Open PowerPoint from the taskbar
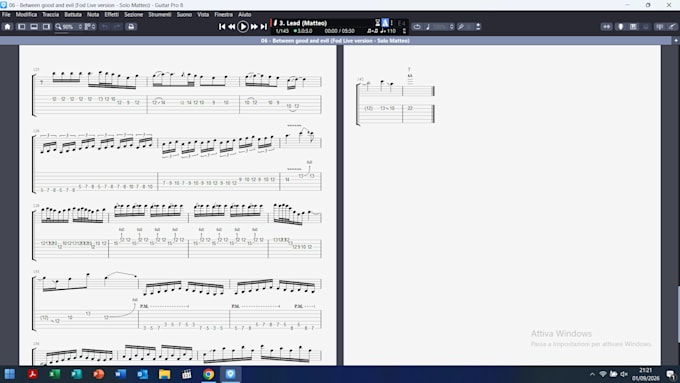Image resolution: width=680 pixels, height=383 pixels. [x=98, y=374]
